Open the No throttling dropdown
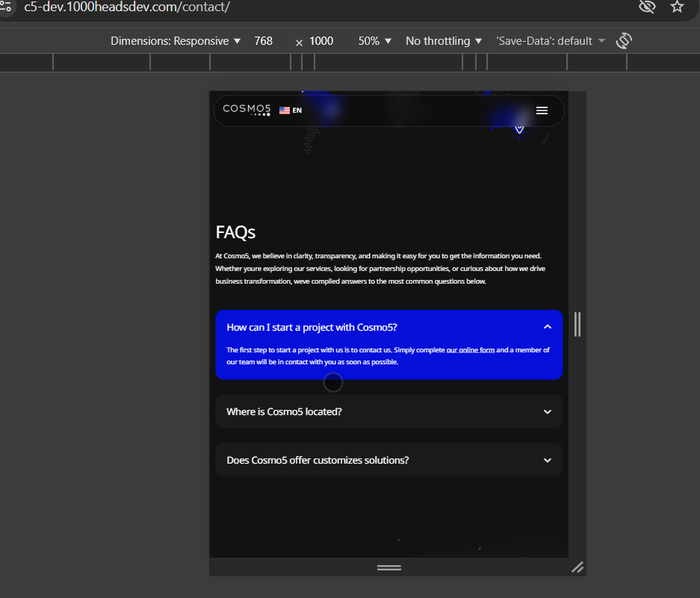700x598 pixels. (x=444, y=41)
